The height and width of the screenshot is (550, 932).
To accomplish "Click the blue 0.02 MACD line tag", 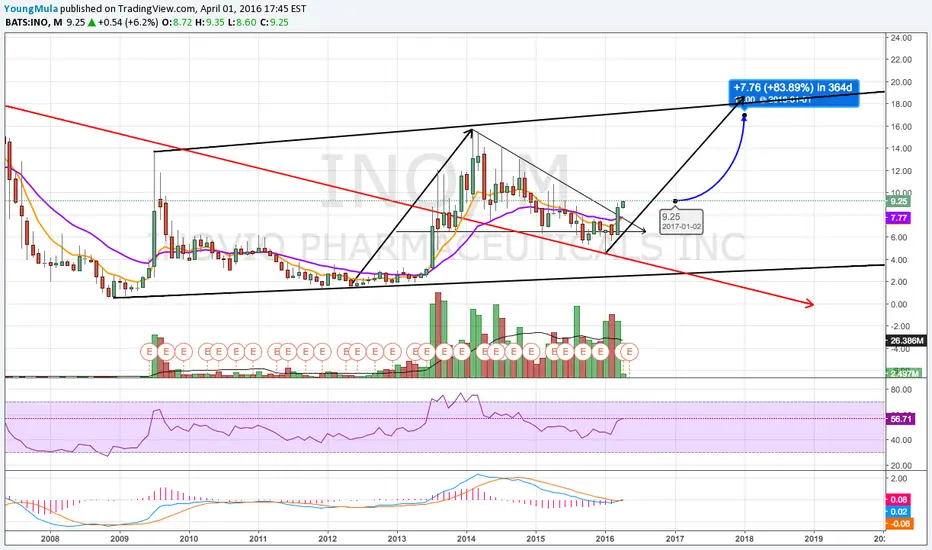I will [x=899, y=512].
